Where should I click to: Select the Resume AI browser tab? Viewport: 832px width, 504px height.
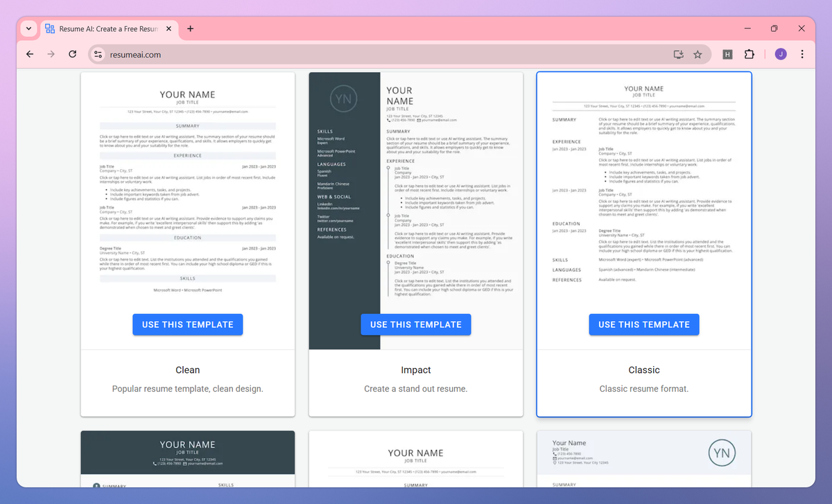(x=110, y=29)
